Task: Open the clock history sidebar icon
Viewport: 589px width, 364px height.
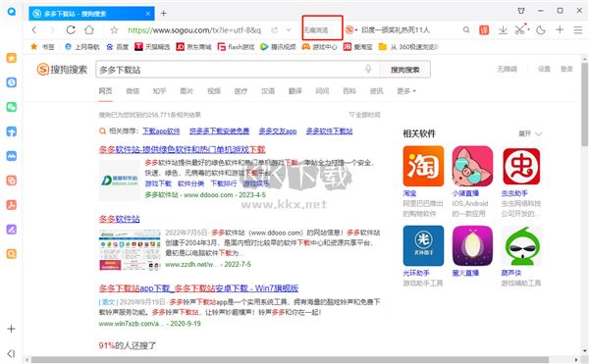Action: click(x=11, y=82)
